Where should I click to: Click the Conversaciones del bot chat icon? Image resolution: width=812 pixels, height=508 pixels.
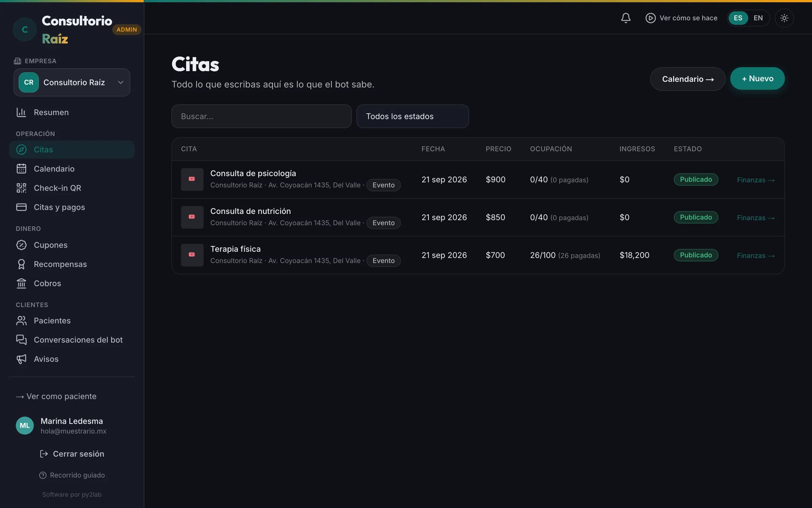coord(21,340)
